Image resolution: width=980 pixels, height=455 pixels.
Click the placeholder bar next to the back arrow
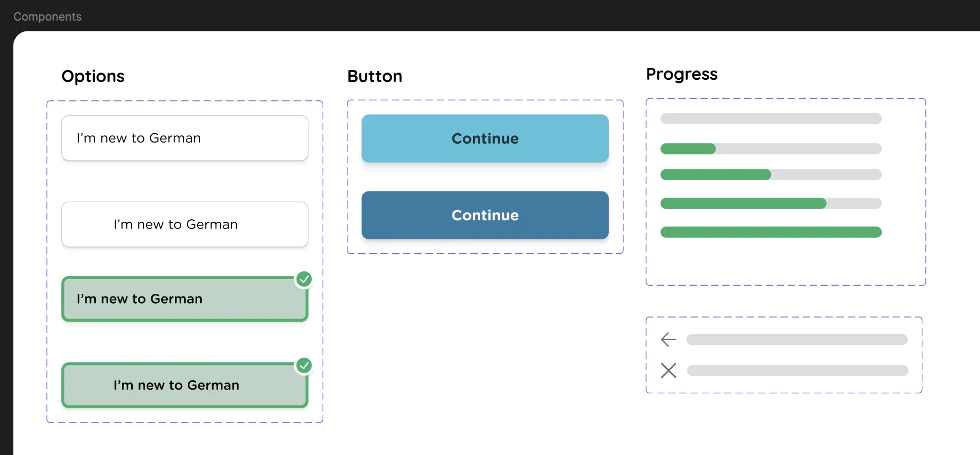tap(797, 339)
